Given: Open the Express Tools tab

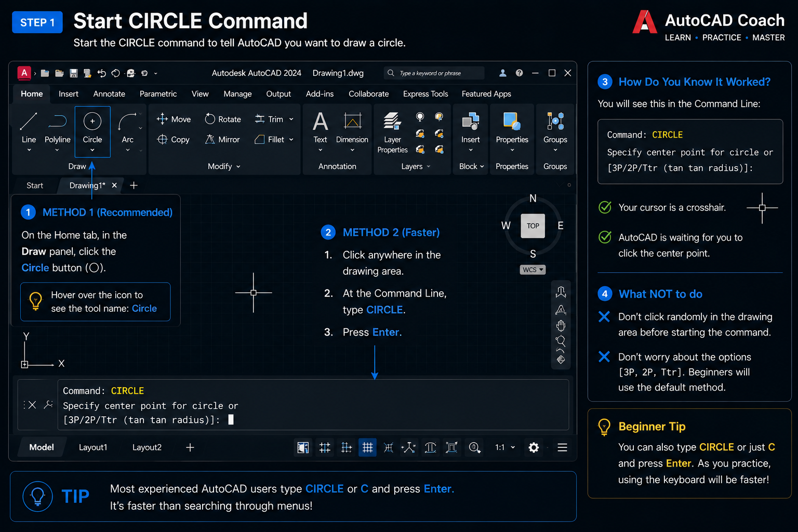Looking at the screenshot, I should point(425,94).
